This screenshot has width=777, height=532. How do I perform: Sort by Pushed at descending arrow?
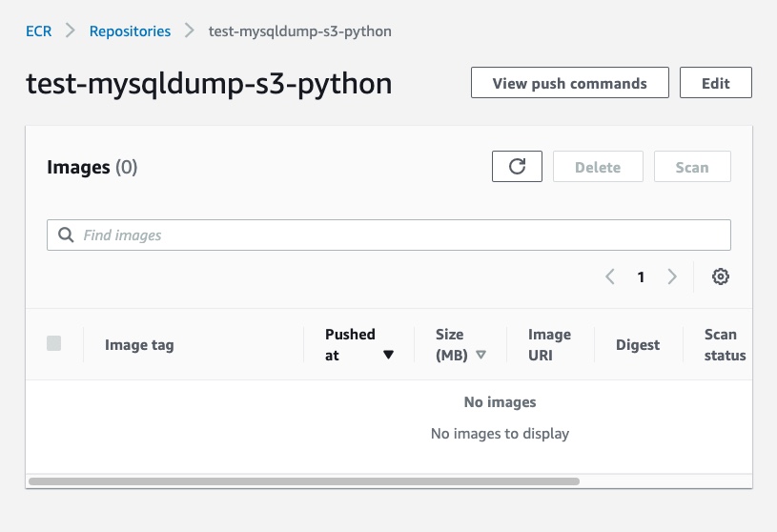[388, 355]
